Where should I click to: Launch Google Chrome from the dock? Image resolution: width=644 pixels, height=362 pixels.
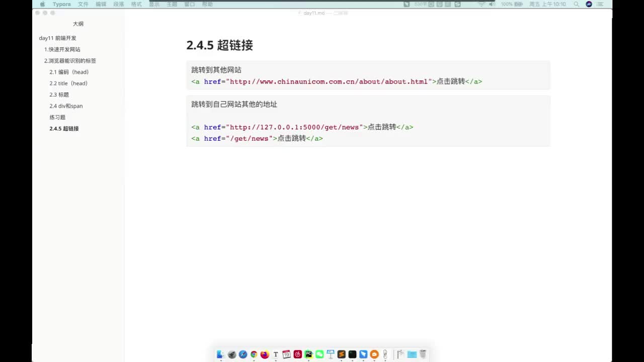pyautogui.click(x=254, y=354)
